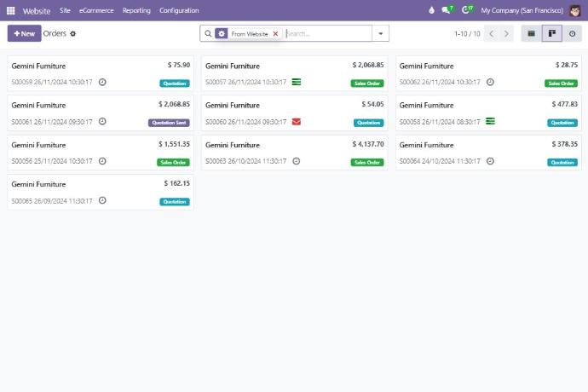Expand the search filter options dropdown
Screen dimensions: 588x392
point(381,34)
